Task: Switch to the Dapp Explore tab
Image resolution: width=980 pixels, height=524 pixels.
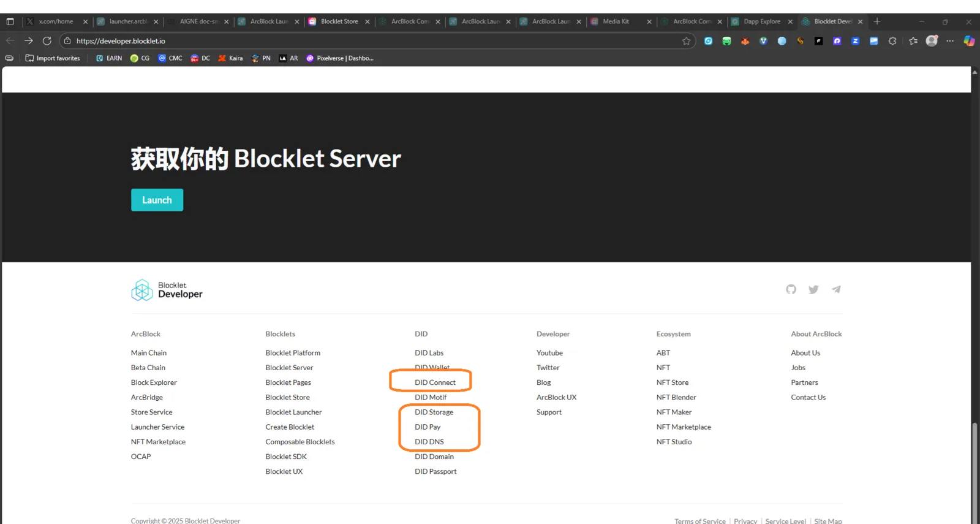Action: [761, 21]
